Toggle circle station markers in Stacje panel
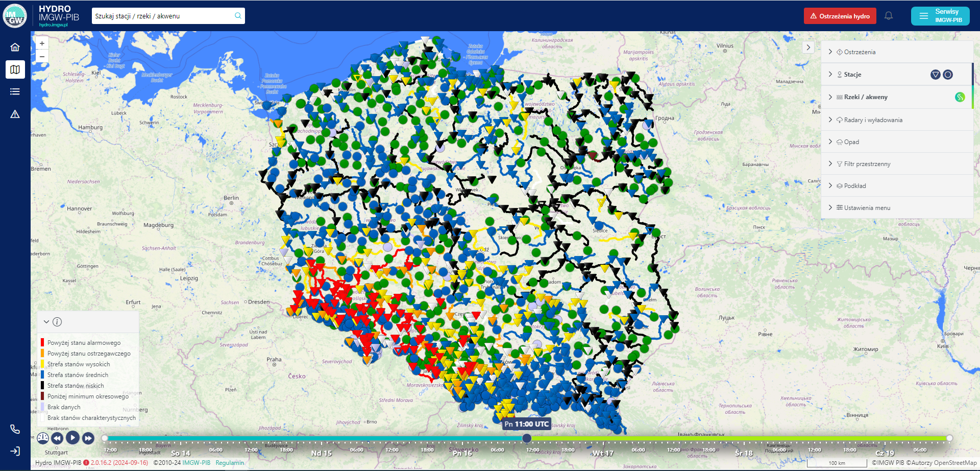This screenshot has height=471, width=980. pyautogui.click(x=948, y=74)
